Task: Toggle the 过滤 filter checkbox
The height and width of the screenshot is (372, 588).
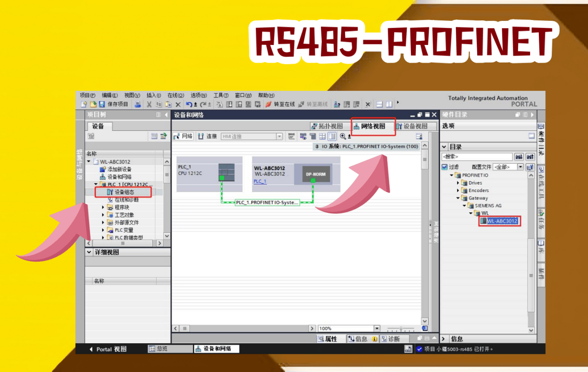Action: coord(445,167)
